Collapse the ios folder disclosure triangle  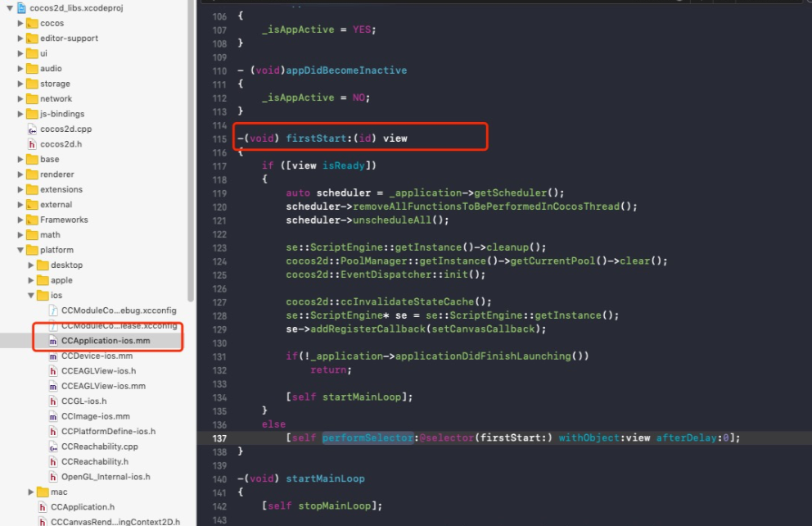pos(31,296)
